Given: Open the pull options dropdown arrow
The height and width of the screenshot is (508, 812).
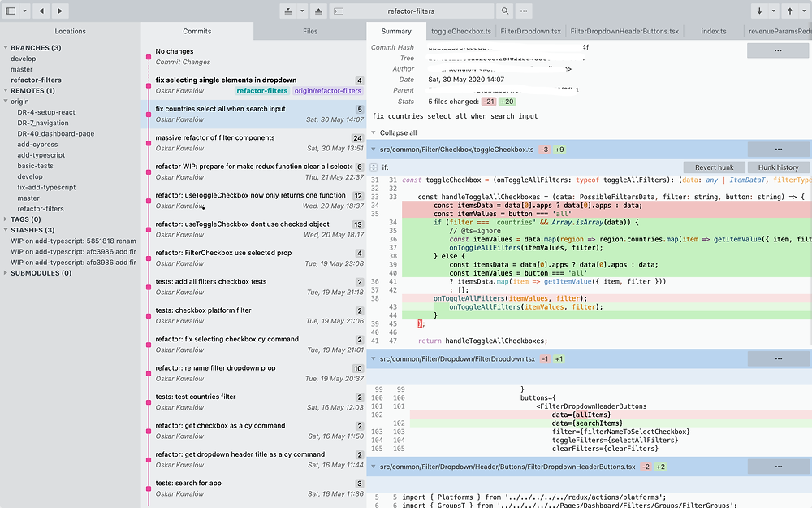Looking at the screenshot, I should pyautogui.click(x=773, y=11).
